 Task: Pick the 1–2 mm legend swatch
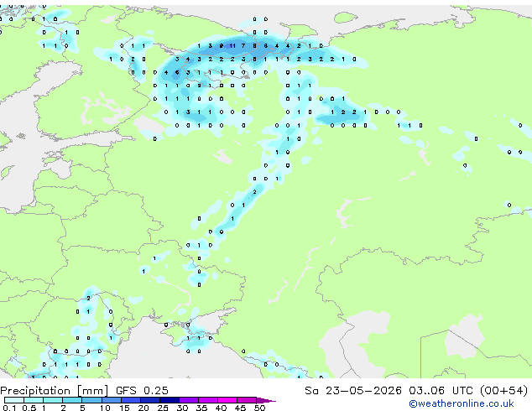click(x=53, y=400)
